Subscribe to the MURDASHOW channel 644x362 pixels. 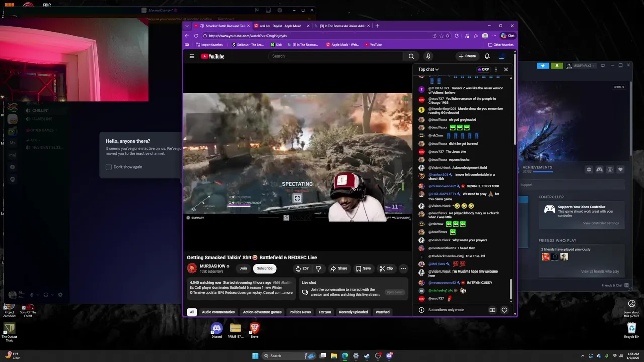coord(265,268)
